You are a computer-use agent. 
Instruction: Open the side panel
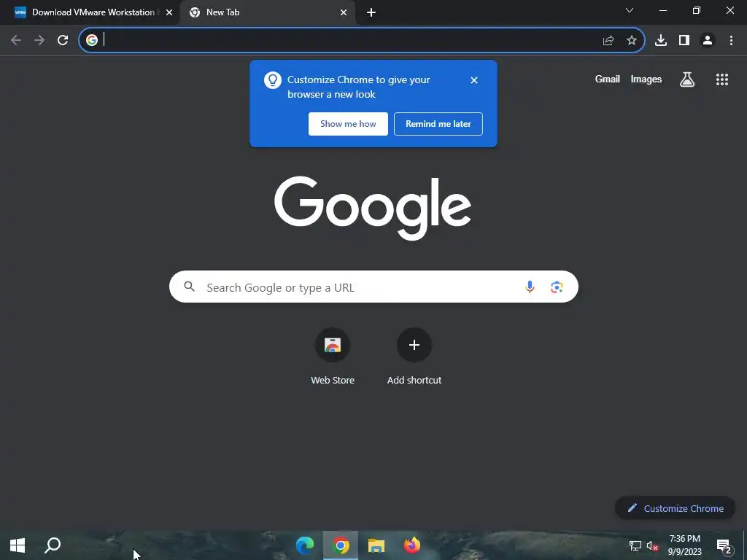tap(684, 41)
